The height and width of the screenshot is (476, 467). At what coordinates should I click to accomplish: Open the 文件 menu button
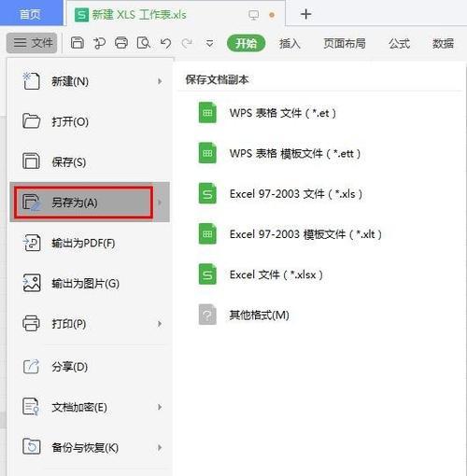(32, 43)
